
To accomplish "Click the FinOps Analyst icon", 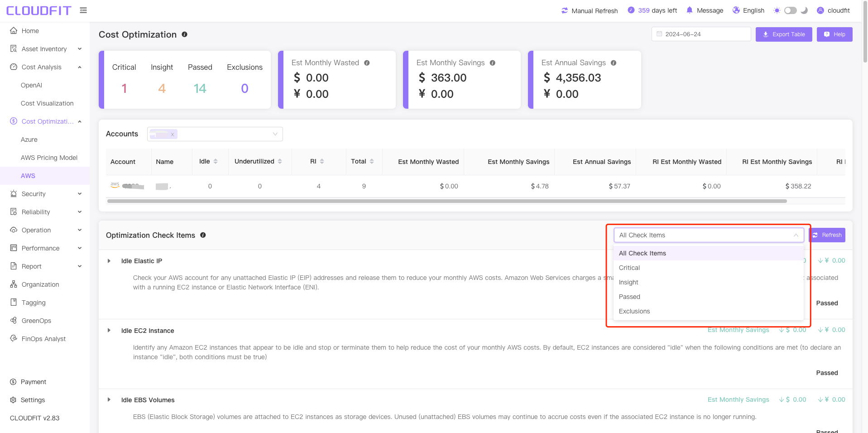I will coord(14,338).
